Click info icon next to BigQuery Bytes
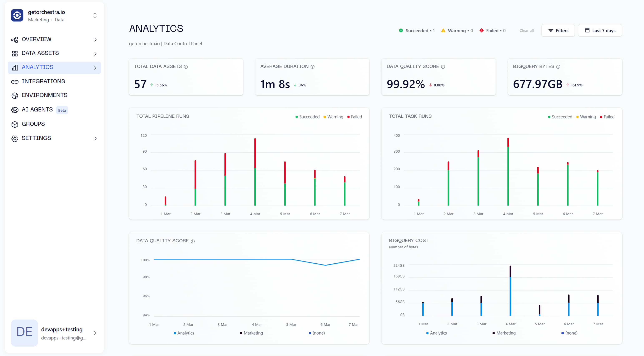644x356 pixels. pos(558,67)
